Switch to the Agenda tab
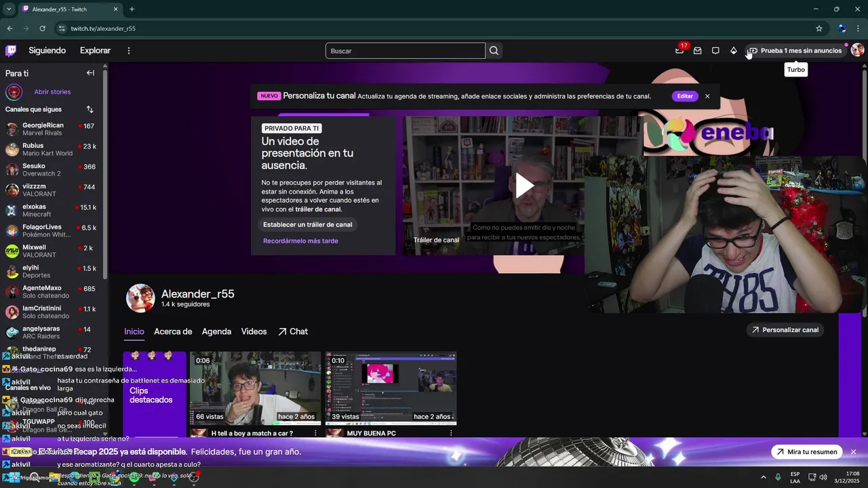The height and width of the screenshot is (488, 868). pyautogui.click(x=216, y=331)
